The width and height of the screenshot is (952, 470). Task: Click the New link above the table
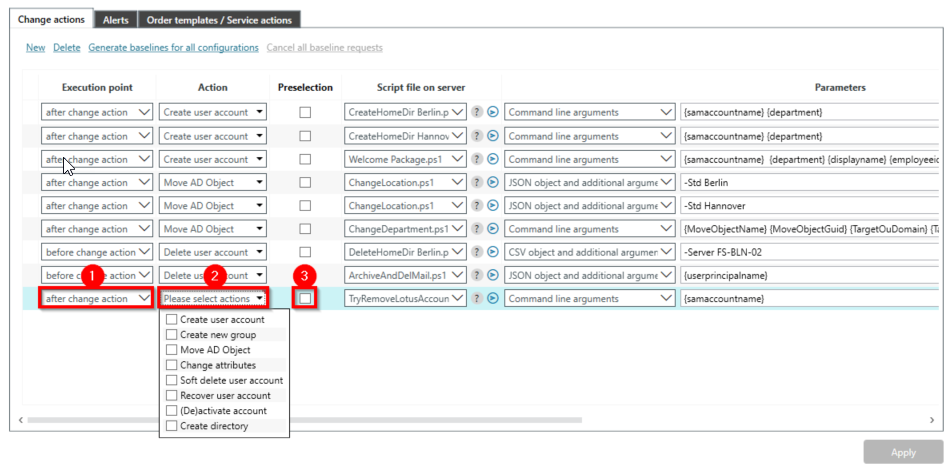click(x=35, y=47)
